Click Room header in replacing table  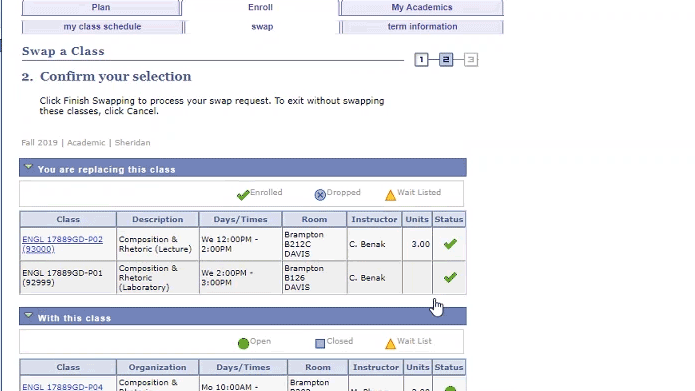click(314, 219)
